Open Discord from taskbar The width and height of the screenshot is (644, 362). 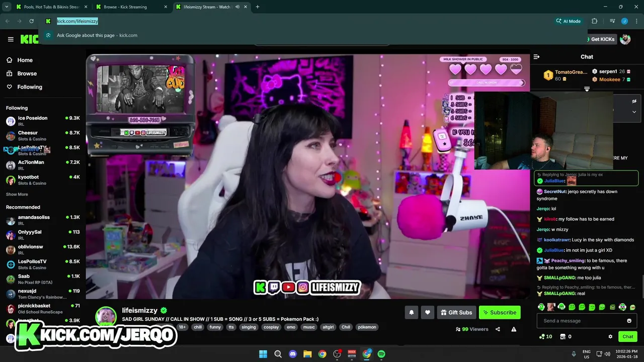click(293, 354)
